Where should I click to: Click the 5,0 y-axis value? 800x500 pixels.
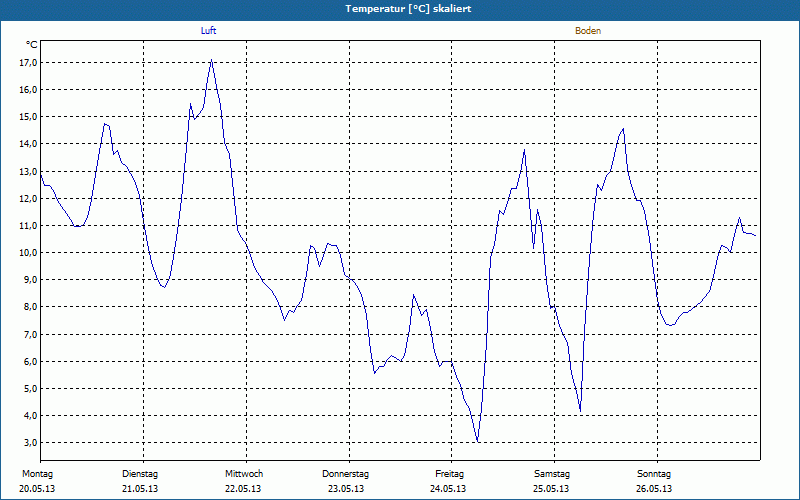(31, 388)
